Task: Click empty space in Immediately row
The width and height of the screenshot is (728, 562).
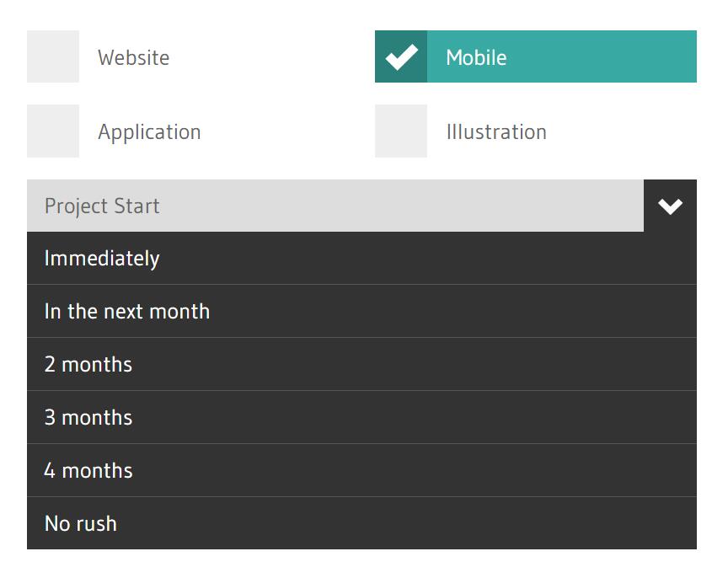Action: coord(427,258)
